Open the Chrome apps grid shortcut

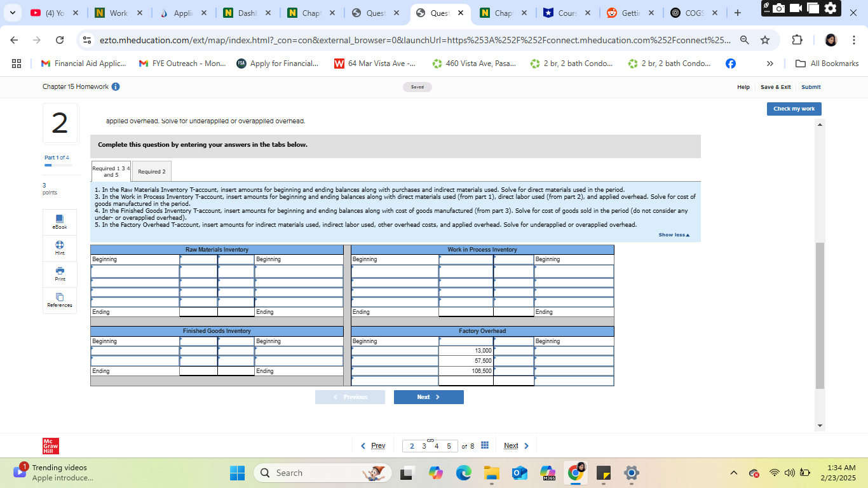tap(17, 64)
